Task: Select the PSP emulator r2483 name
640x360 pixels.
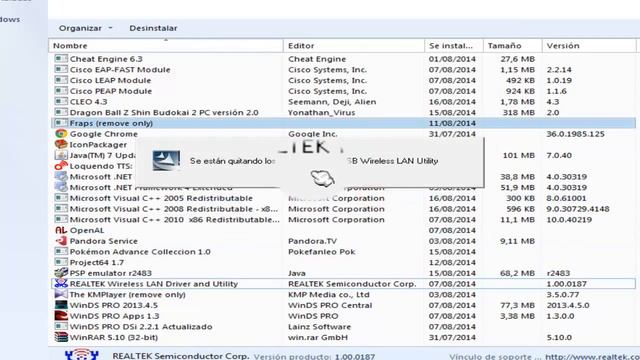Action: [x=111, y=273]
